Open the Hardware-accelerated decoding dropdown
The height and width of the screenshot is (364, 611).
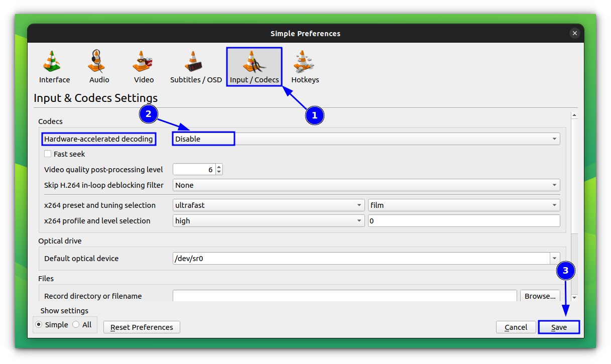coord(554,139)
